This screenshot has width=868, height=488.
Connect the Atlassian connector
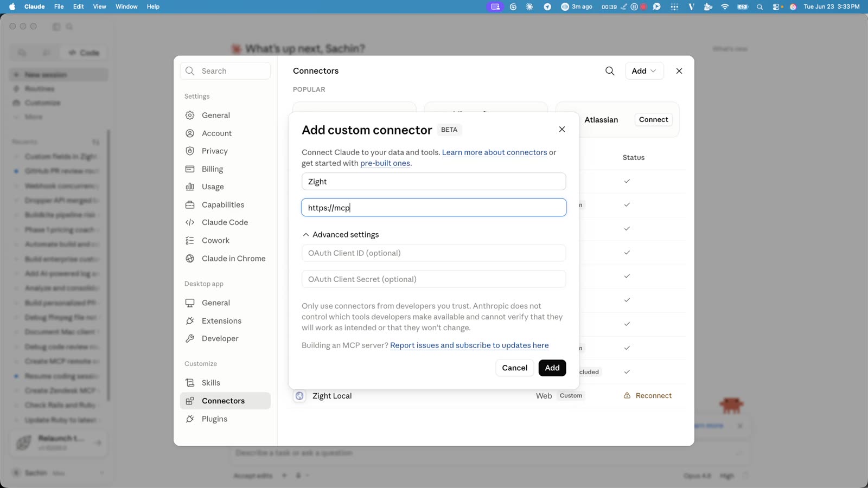coord(653,120)
